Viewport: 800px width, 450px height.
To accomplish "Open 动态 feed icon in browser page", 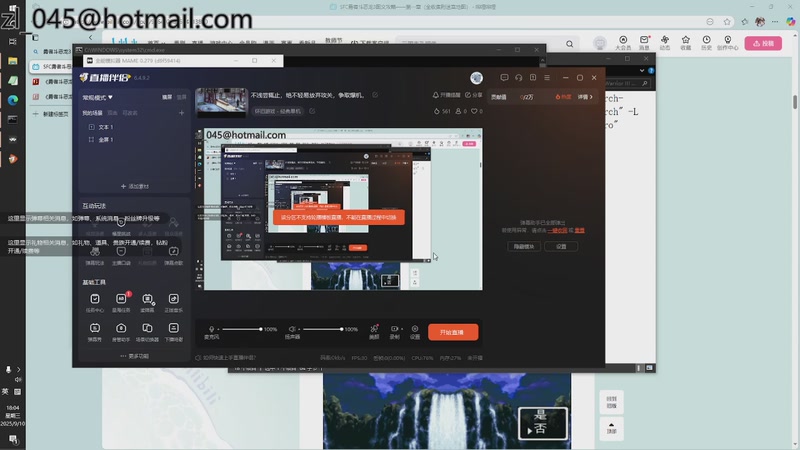I will click(x=665, y=43).
